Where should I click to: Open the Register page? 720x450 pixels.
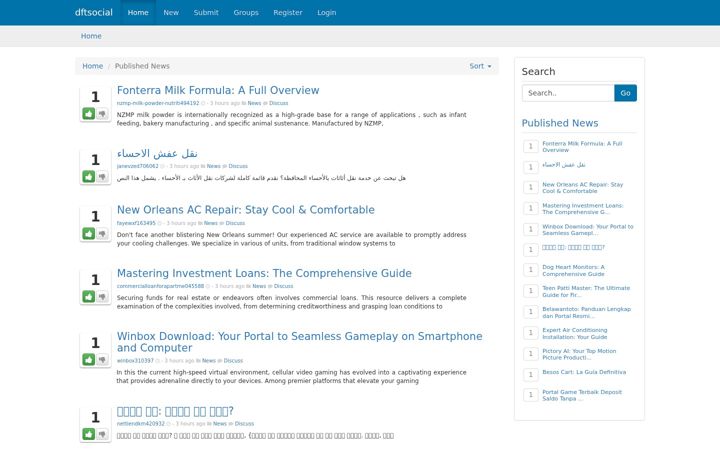click(x=287, y=12)
